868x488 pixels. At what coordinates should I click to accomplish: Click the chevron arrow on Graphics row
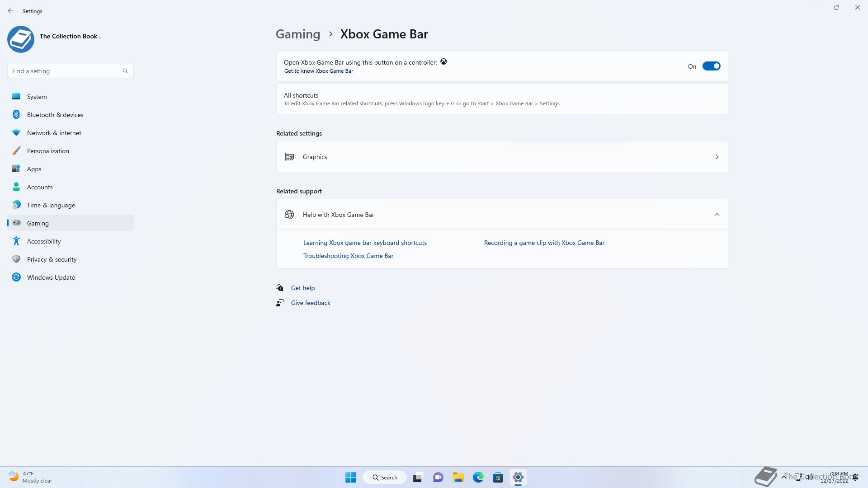click(717, 157)
